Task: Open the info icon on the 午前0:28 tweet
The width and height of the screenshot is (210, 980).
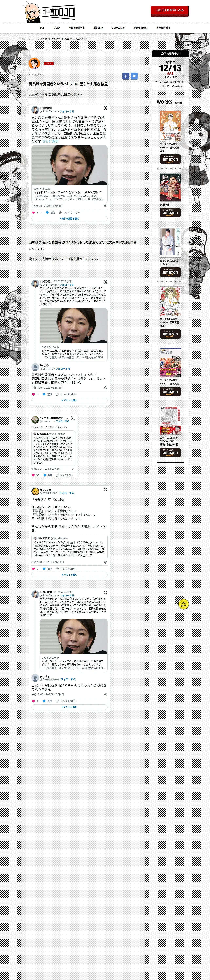Action: (x=105, y=206)
